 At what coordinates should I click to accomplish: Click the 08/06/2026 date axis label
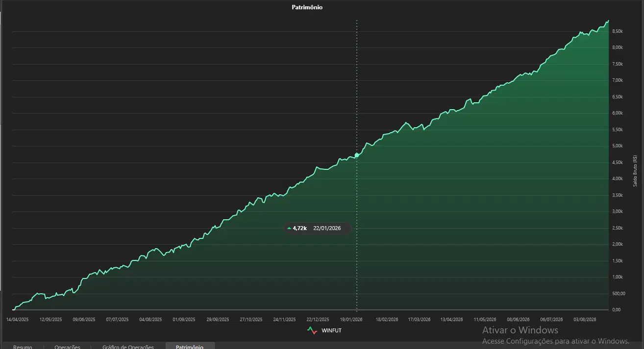pos(518,319)
